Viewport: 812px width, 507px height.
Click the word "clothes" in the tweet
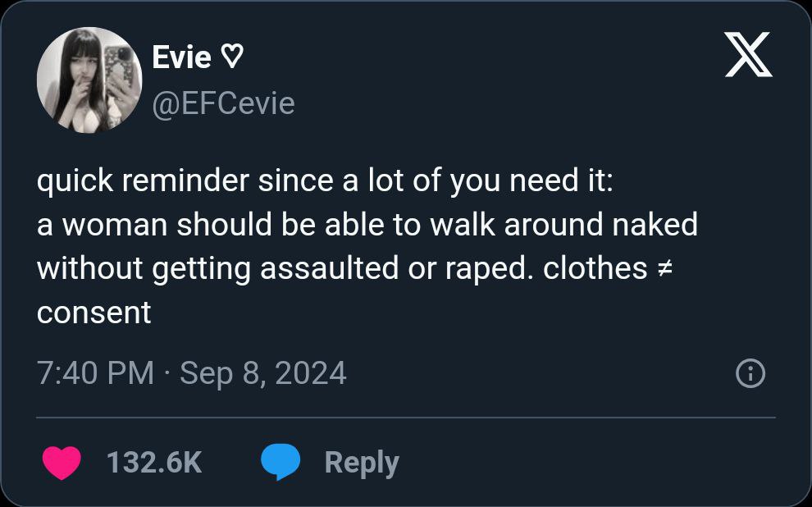(x=595, y=269)
